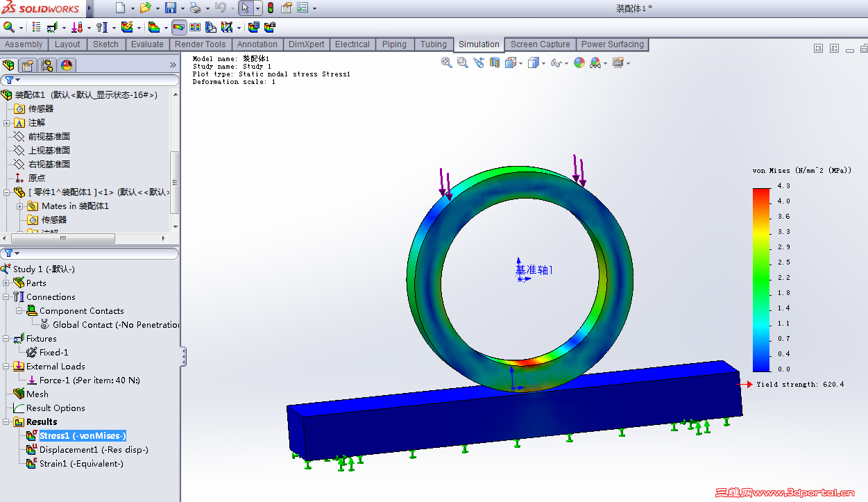Click the Open file folder icon
Screen dimensions: 868x502
[145, 8]
